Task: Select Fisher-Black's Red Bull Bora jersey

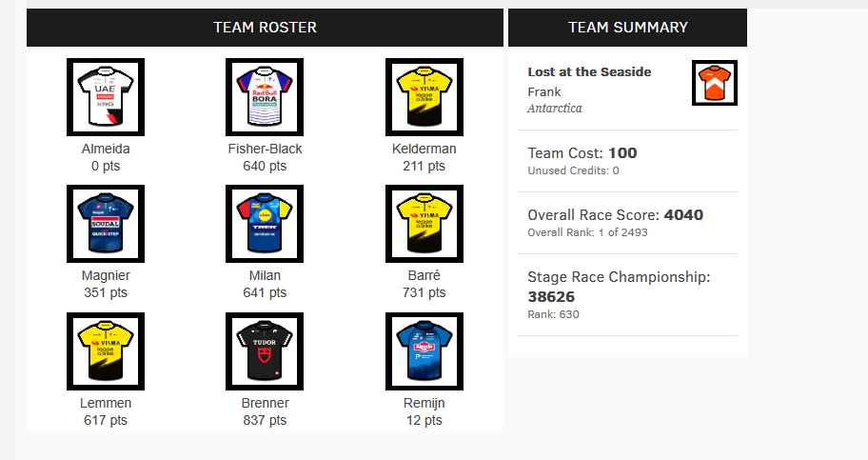Action: pos(265,97)
